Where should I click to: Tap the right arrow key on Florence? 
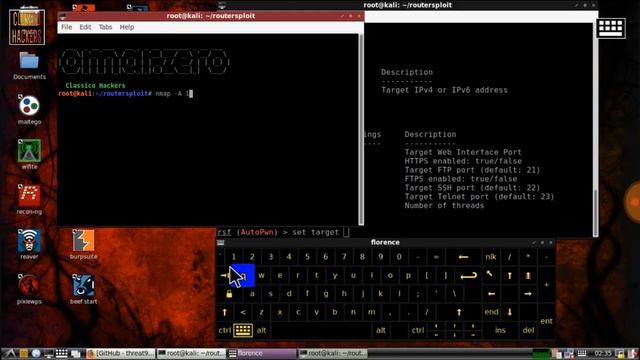tap(528, 294)
